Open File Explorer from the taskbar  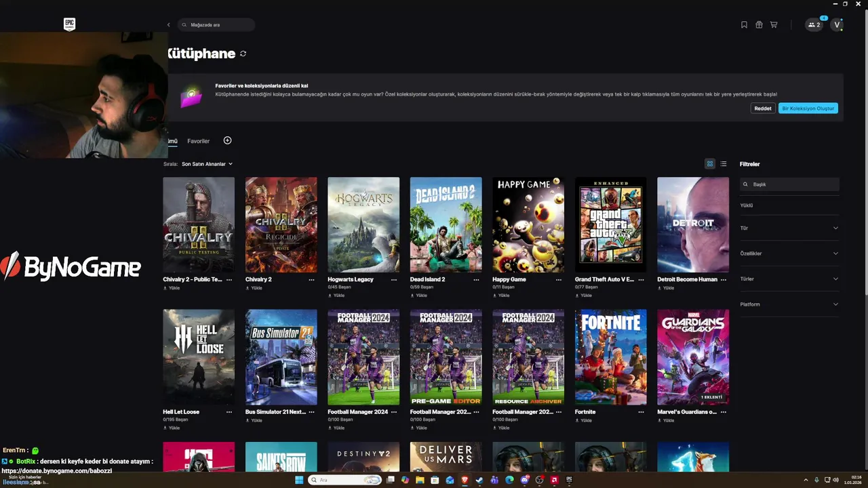point(420,480)
